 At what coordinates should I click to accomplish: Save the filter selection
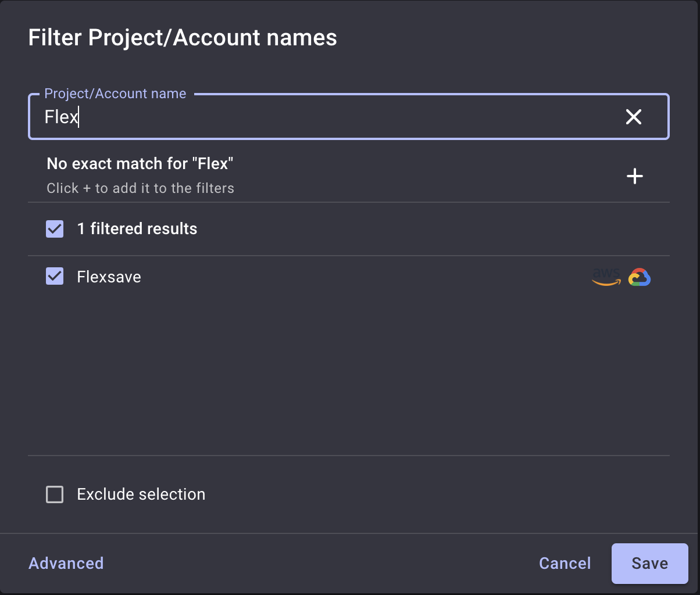[x=649, y=563]
